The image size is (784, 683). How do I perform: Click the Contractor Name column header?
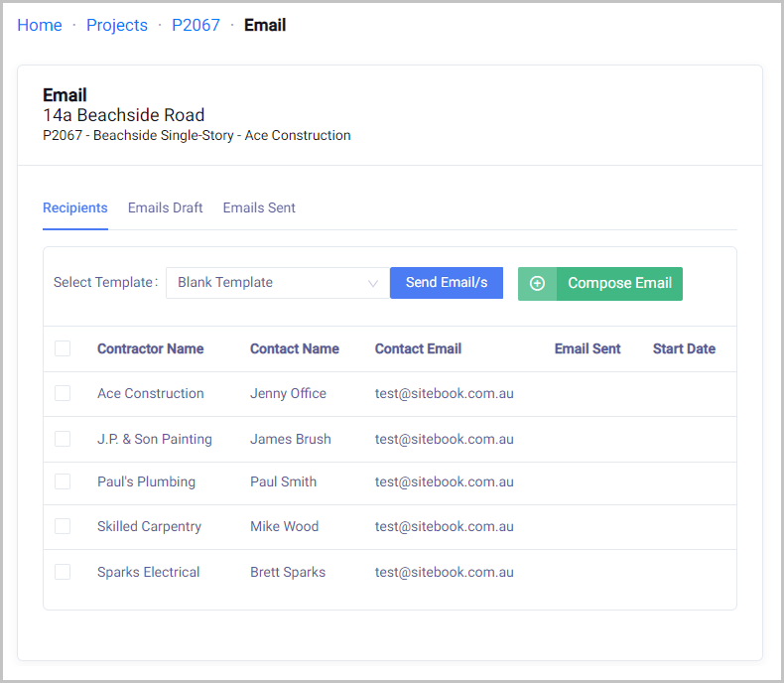pos(150,348)
